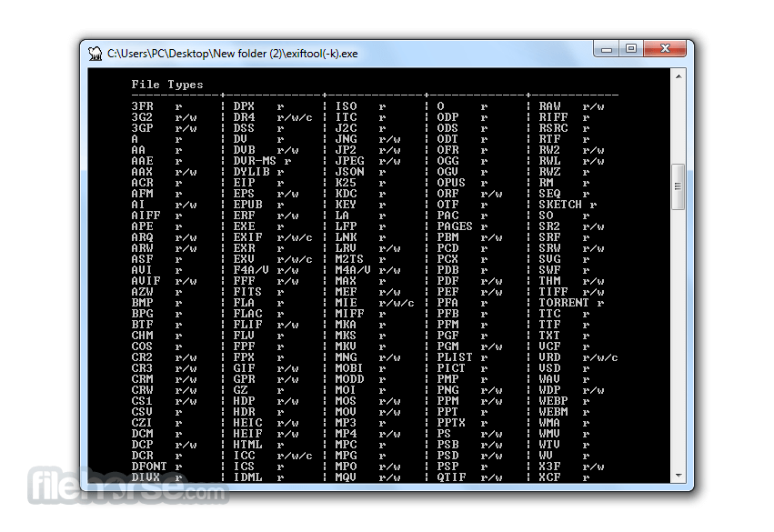This screenshot has width=774, height=532.
Task: Minimize the exiftool console window
Action: pos(607,49)
